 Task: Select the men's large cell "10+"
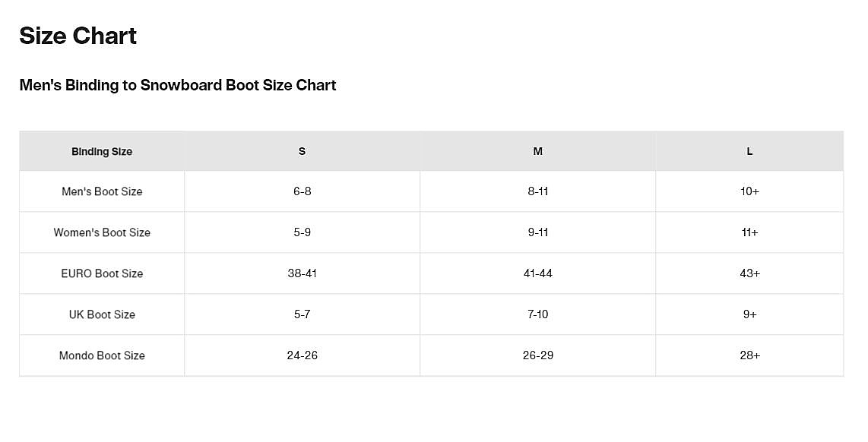(749, 191)
